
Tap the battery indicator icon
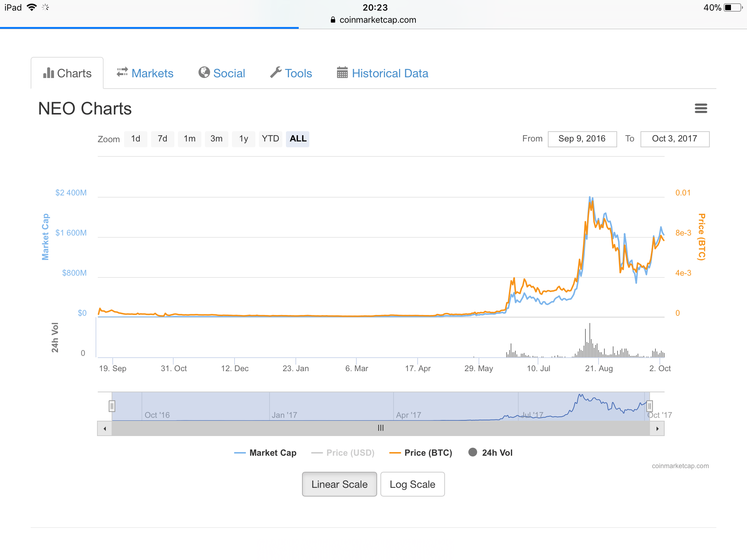tap(733, 8)
